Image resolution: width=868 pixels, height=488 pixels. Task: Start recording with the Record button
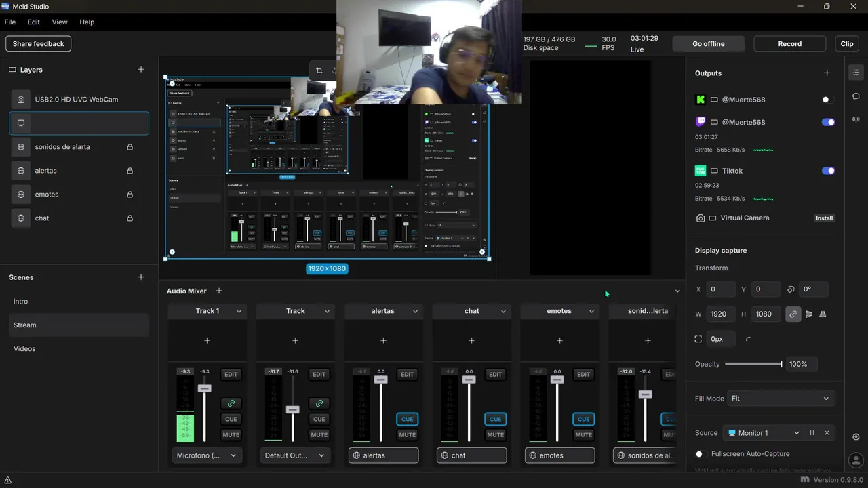790,44
